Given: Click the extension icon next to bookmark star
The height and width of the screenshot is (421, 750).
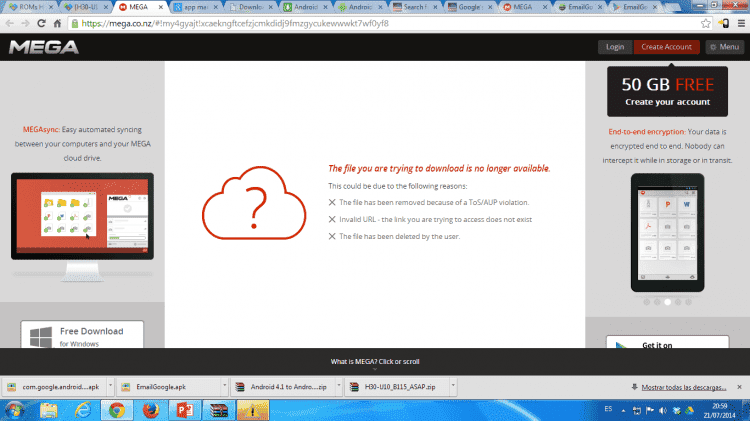Looking at the screenshot, I should point(724,23).
